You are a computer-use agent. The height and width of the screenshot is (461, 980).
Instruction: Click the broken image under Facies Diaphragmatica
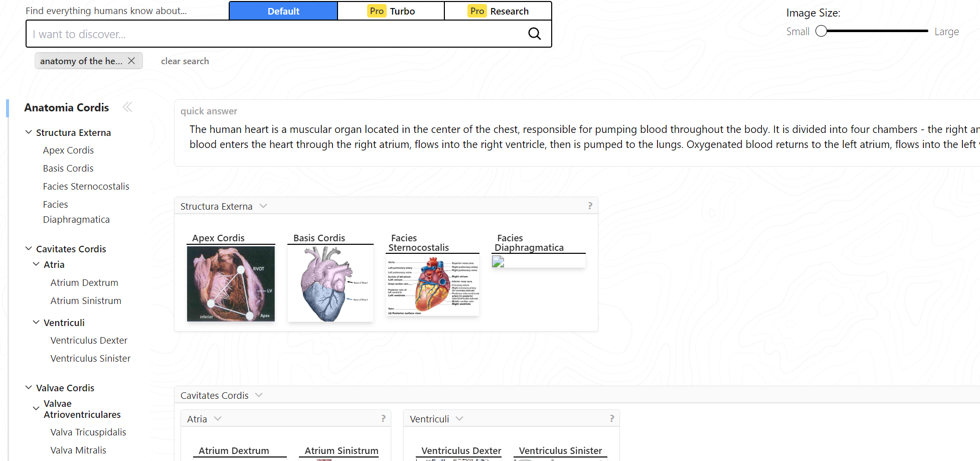tap(498, 261)
